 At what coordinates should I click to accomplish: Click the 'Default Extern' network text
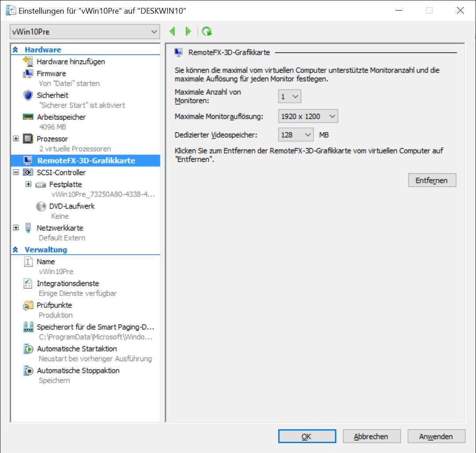click(x=62, y=238)
